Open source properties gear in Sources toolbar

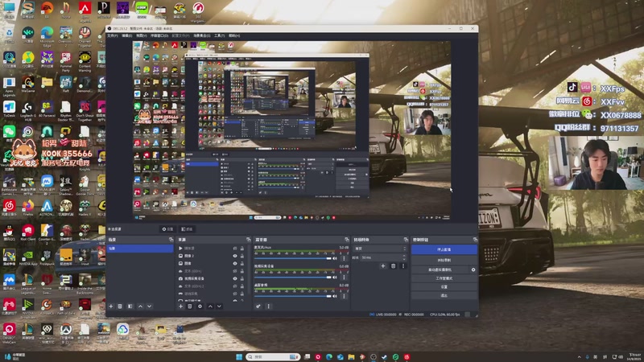point(200,306)
